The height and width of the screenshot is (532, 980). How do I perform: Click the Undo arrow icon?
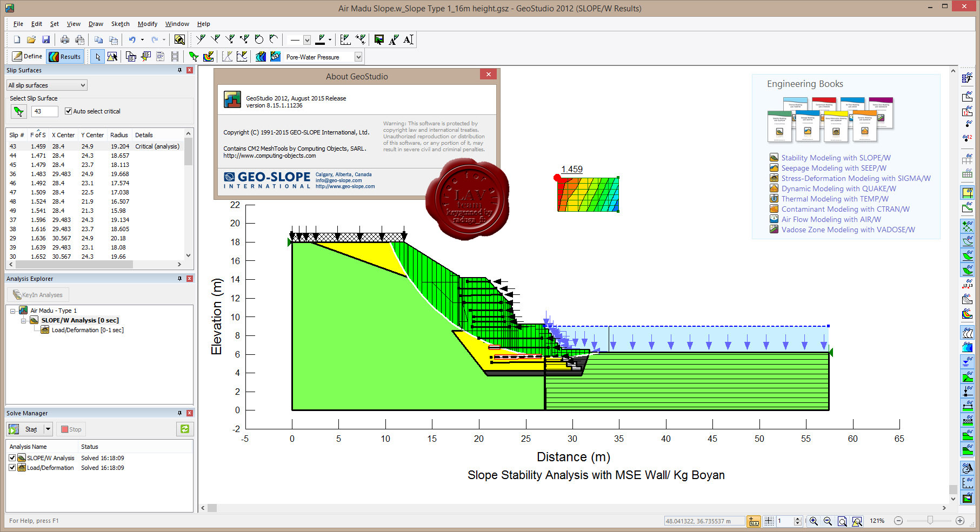(132, 39)
